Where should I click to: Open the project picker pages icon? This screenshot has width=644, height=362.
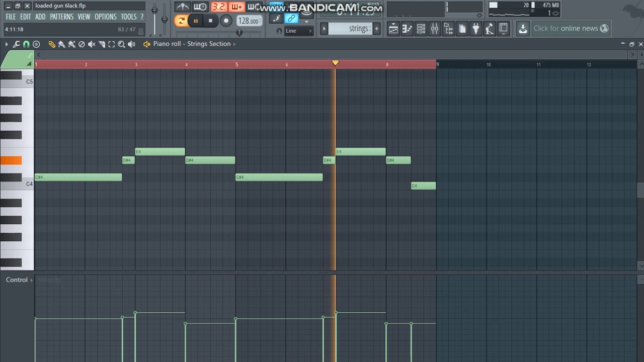point(462,29)
